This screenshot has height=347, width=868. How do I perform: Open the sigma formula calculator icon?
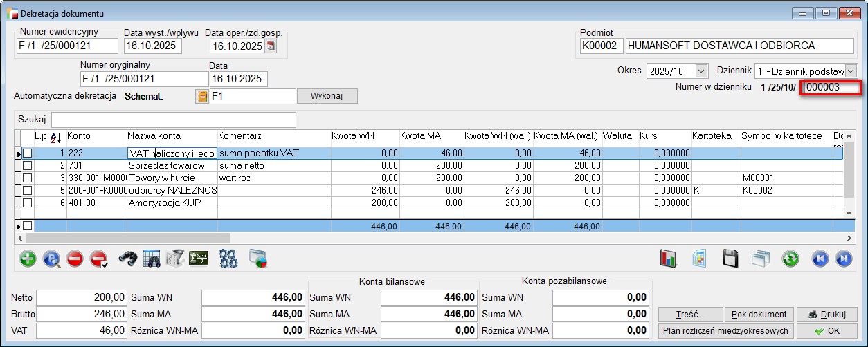[x=199, y=259]
